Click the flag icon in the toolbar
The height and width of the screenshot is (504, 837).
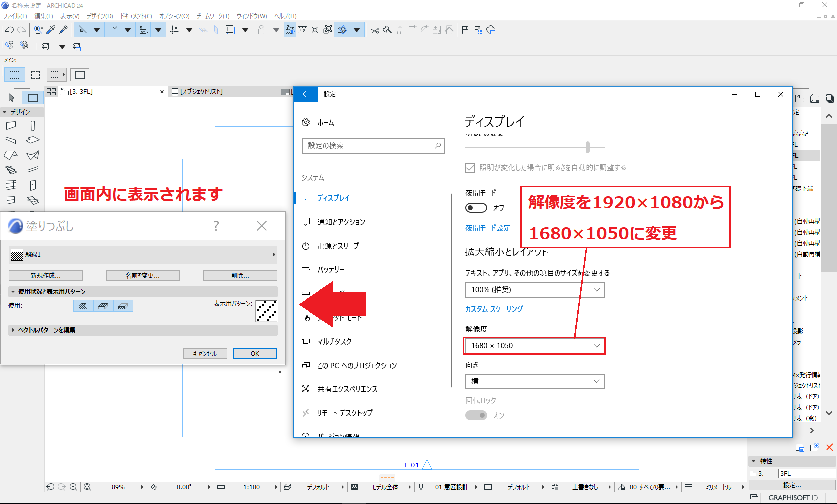click(x=465, y=30)
